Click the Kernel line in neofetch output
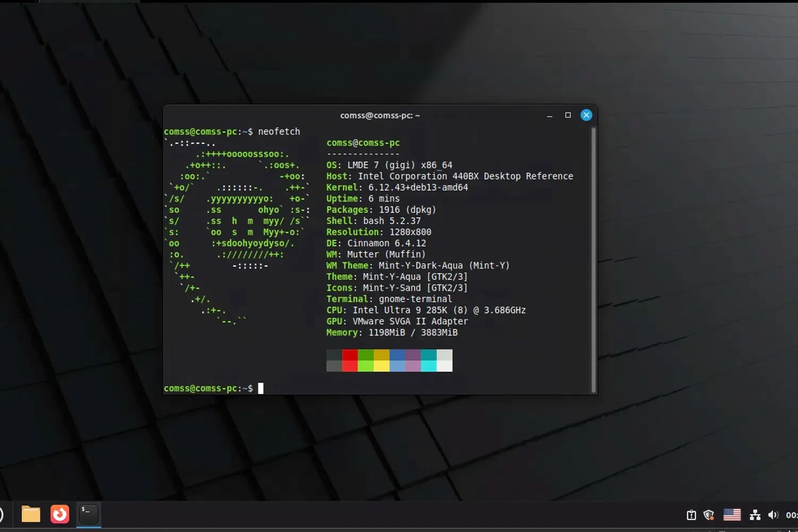Screen dimensions: 798x532 pyautogui.click(x=397, y=187)
